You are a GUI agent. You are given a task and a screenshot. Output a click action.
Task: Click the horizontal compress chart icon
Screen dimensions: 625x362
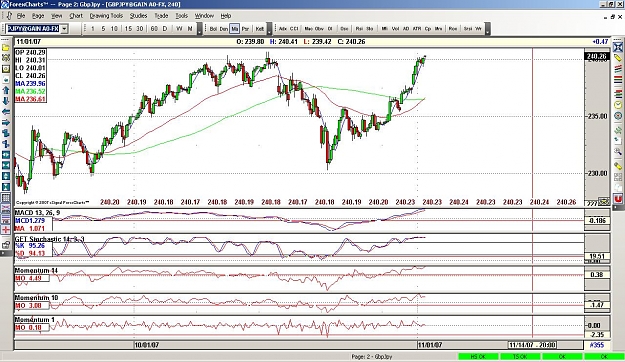point(6,165)
